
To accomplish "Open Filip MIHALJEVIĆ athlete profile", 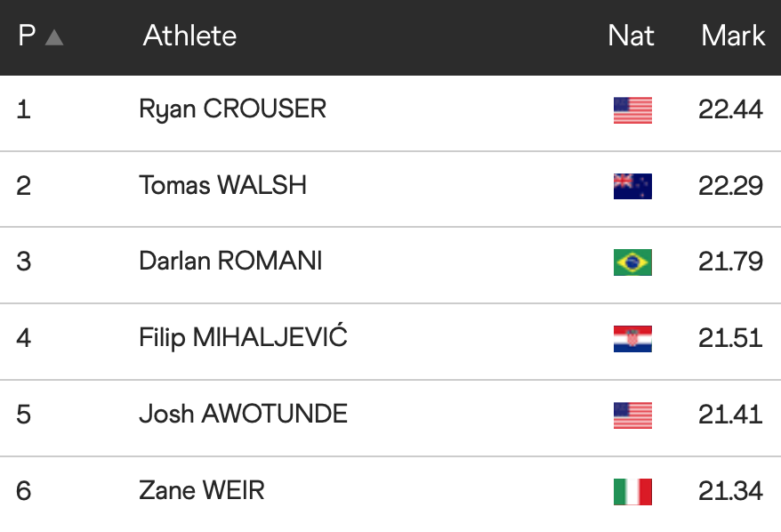I will 243,338.
